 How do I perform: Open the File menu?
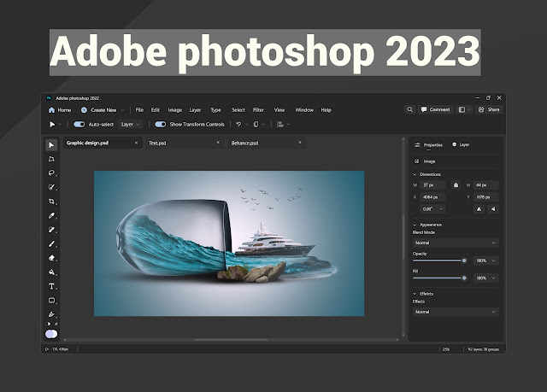(x=139, y=110)
